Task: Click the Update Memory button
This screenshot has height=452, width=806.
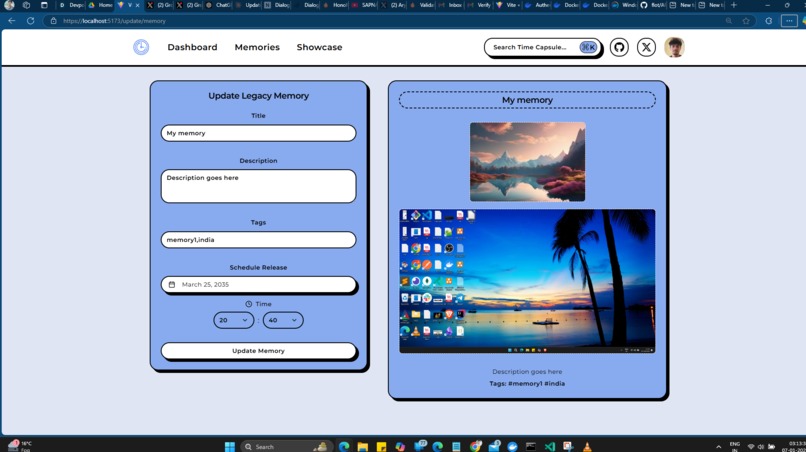Action: 258,351
